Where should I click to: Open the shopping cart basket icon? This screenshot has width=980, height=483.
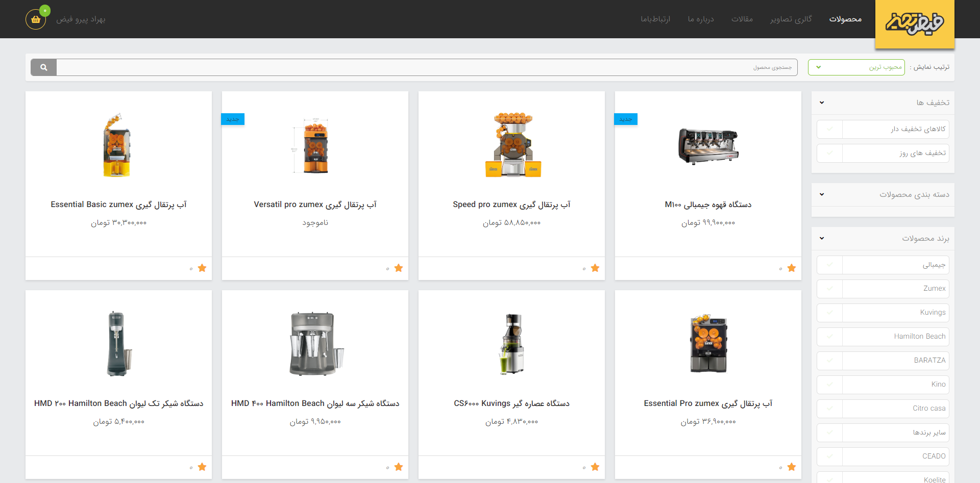[36, 19]
